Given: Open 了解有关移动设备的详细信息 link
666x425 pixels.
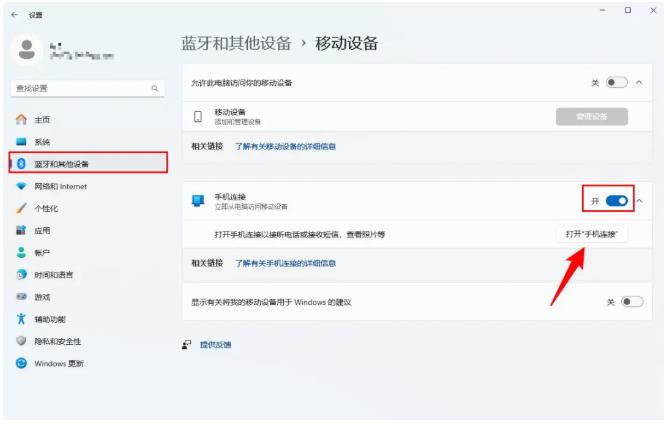Looking at the screenshot, I should pos(285,146).
